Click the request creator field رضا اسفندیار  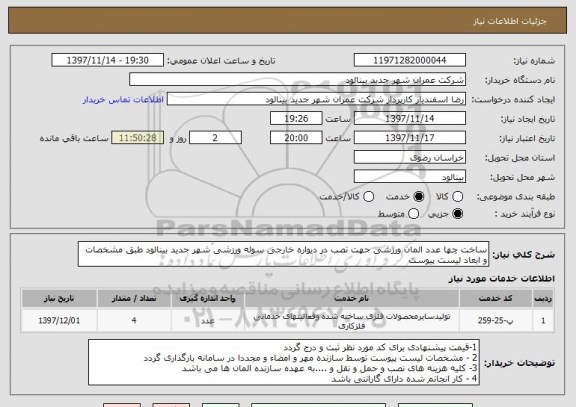point(316,99)
